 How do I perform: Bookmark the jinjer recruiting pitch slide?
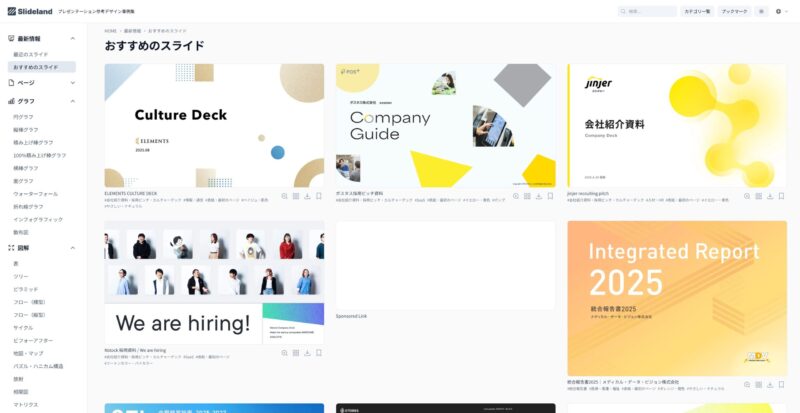(781, 196)
